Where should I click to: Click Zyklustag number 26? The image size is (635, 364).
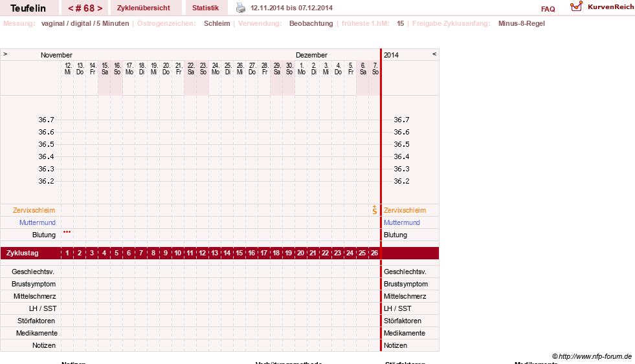[374, 253]
